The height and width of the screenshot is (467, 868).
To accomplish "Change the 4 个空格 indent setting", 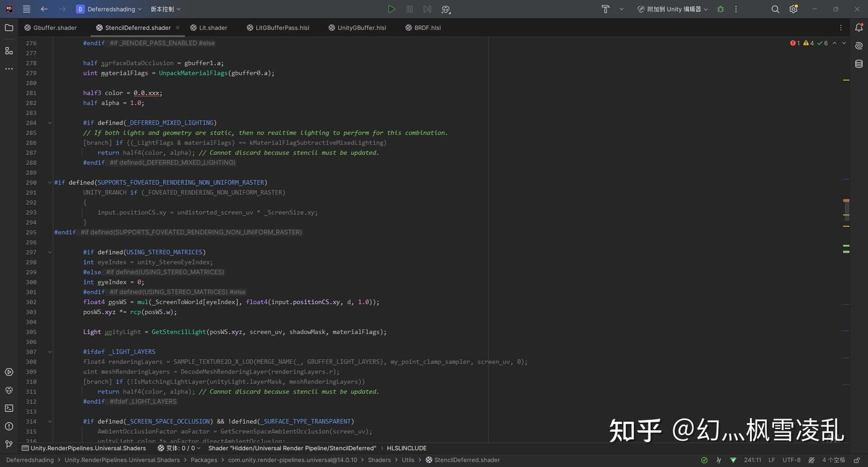I will (834, 460).
